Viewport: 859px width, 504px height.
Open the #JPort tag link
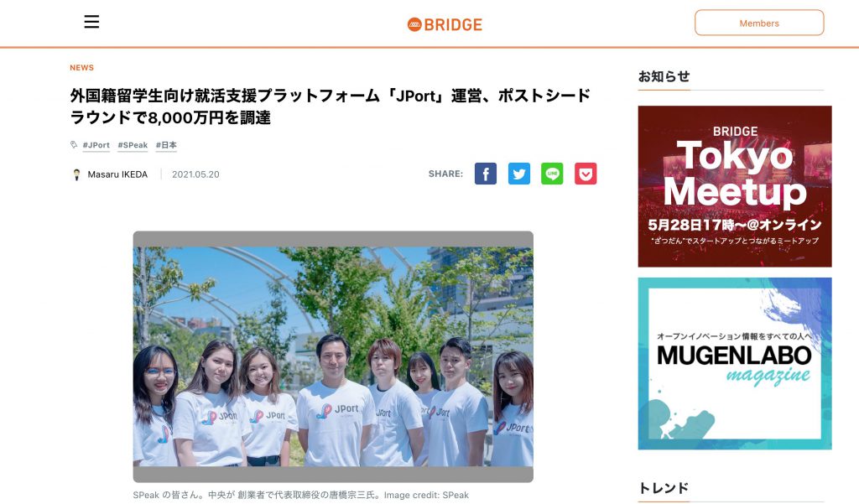click(96, 145)
